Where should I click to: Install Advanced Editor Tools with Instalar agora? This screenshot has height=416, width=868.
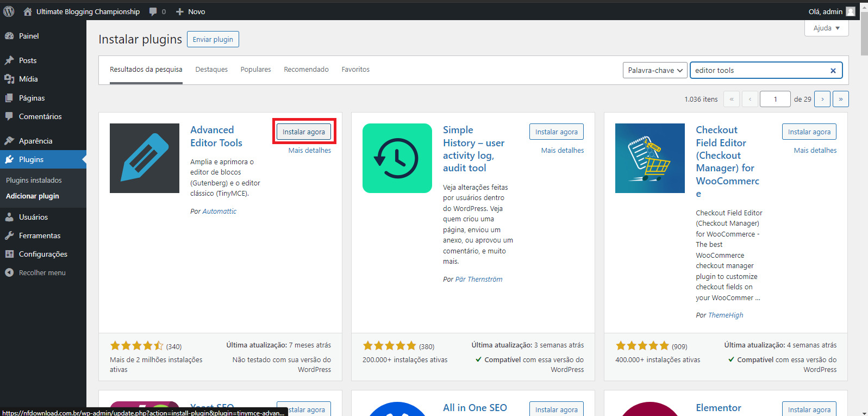click(x=304, y=132)
